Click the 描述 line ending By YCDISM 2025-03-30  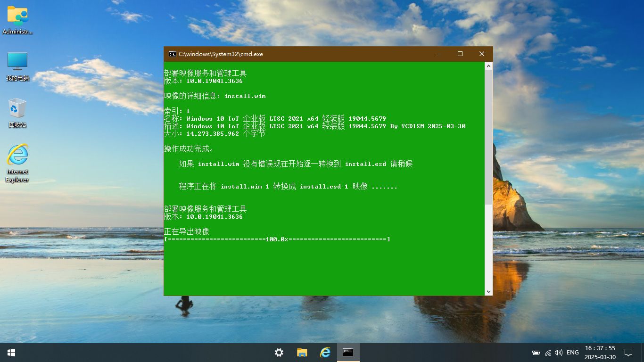coord(315,126)
